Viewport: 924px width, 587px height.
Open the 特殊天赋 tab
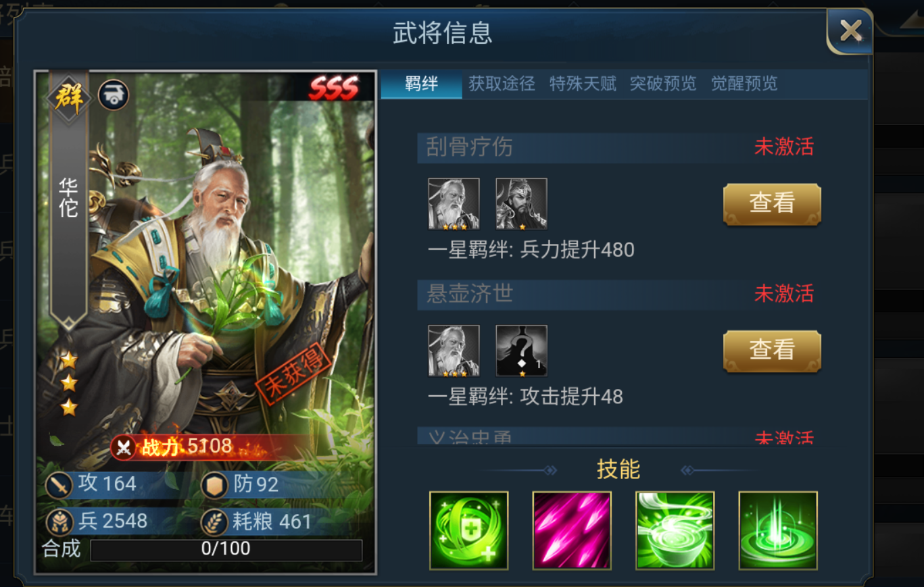[583, 84]
